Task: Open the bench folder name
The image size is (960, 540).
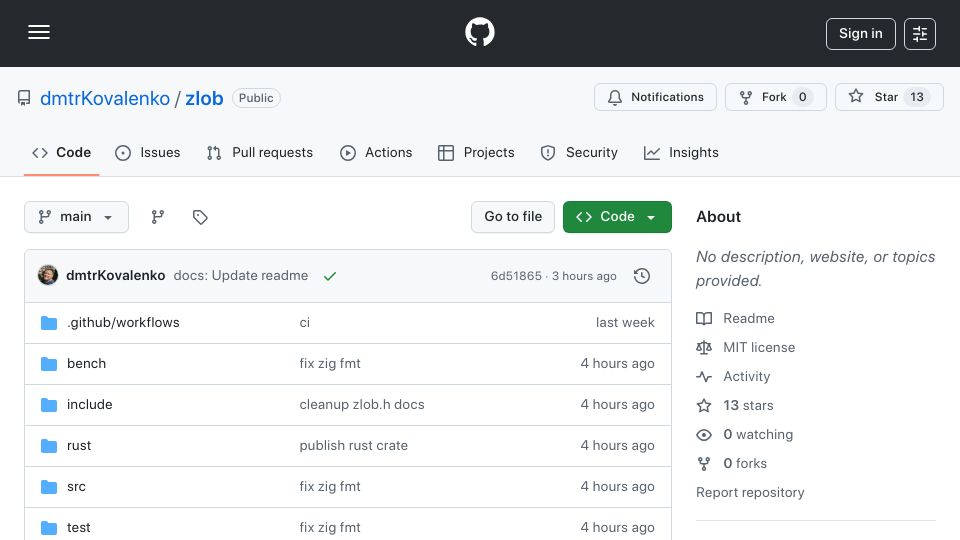Action: coord(86,364)
